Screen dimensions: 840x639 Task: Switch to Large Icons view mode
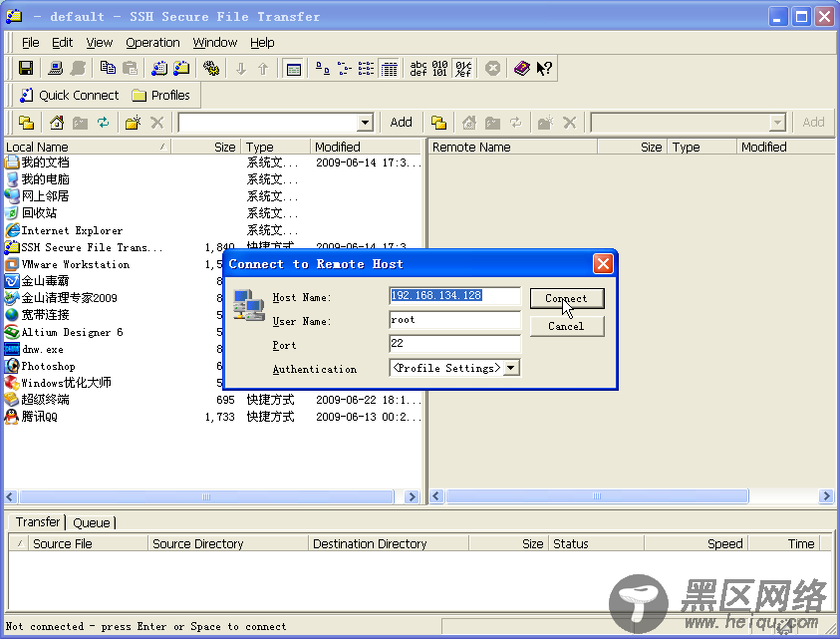(x=323, y=68)
